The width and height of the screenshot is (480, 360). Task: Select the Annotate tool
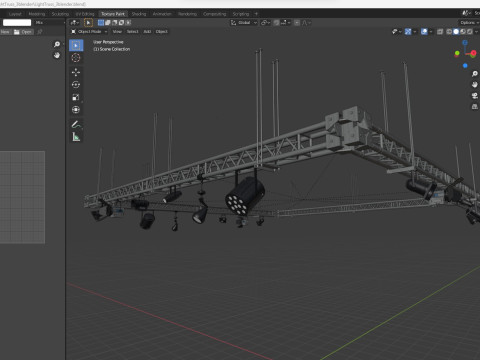76,124
